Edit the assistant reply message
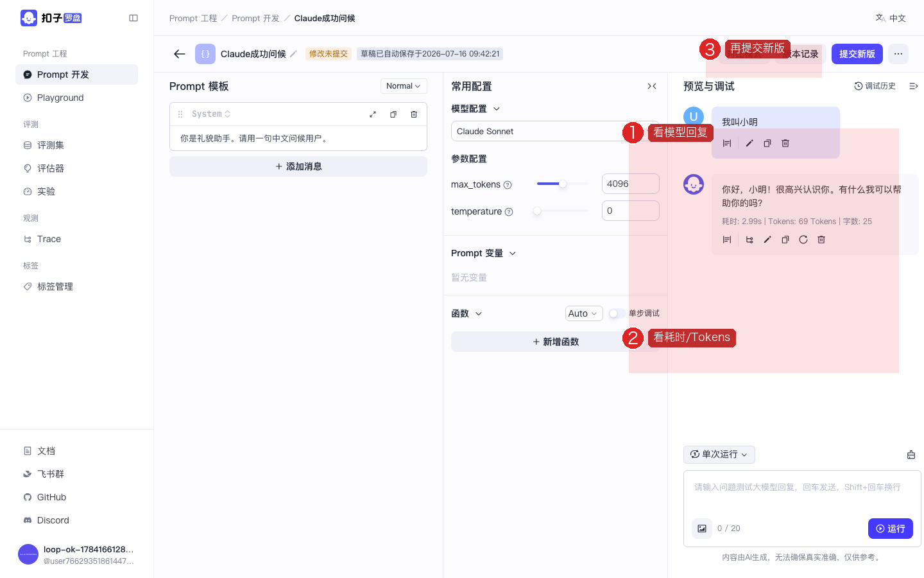 pos(767,240)
